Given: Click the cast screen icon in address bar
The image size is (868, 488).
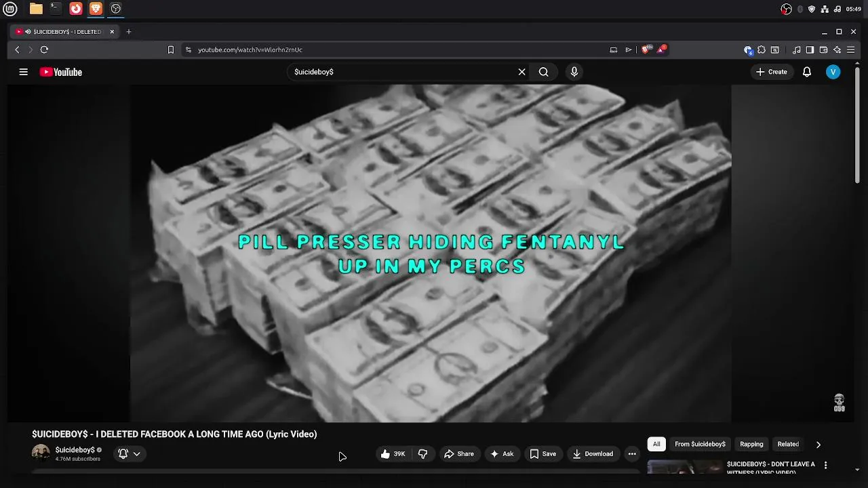Looking at the screenshot, I should [x=614, y=49].
